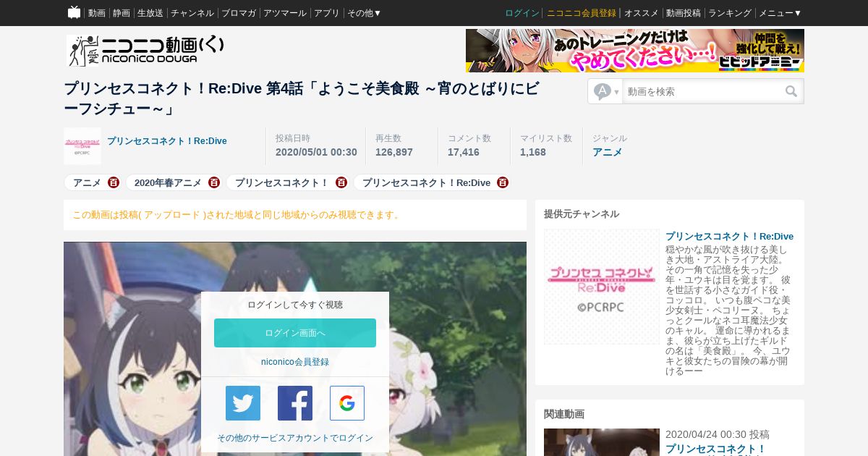Open the related video thumbnail

(x=602, y=442)
